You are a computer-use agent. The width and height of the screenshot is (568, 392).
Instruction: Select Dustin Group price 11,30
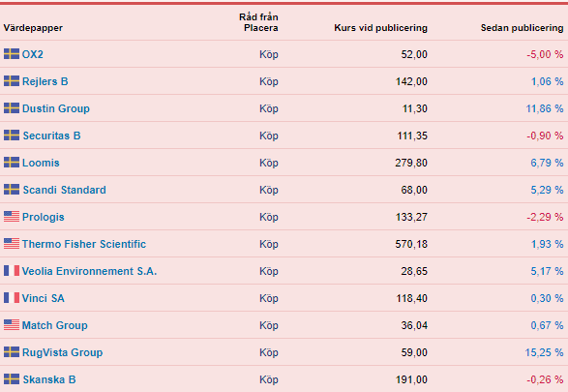415,108
